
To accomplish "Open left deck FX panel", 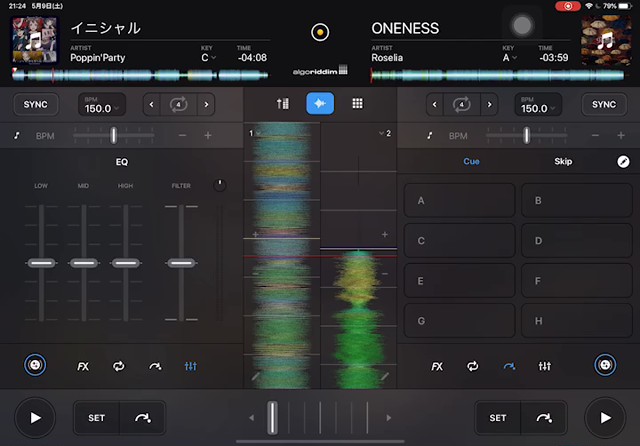I will pos(83,366).
